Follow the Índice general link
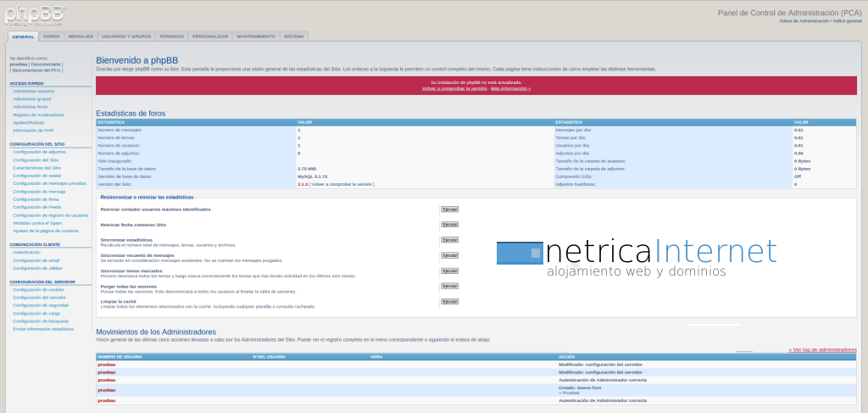This screenshot has width=868, height=413. [848, 21]
